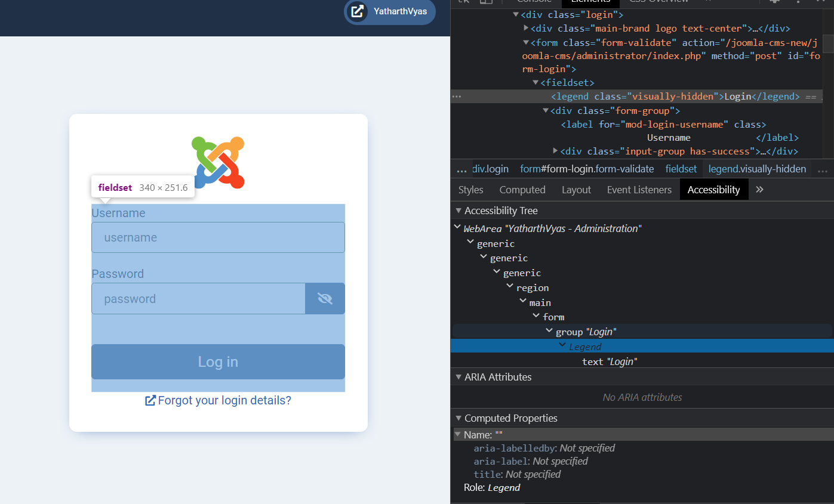The image size is (834, 504).
Task: Select div.login in the breadcrumb bar
Action: (491, 169)
